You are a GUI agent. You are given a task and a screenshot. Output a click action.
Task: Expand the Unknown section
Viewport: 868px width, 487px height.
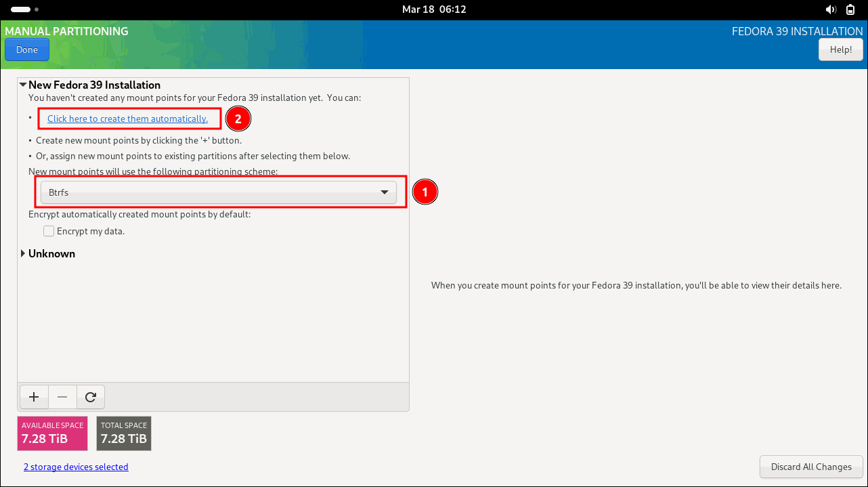(23, 254)
